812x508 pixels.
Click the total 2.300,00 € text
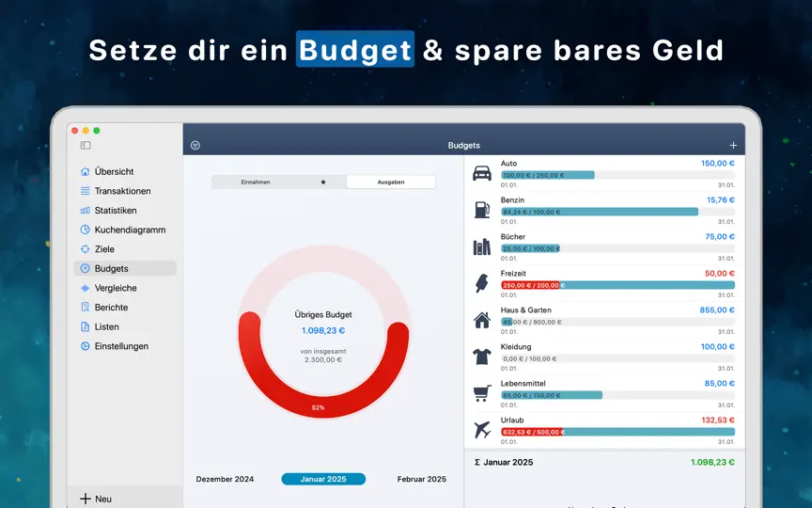323,359
